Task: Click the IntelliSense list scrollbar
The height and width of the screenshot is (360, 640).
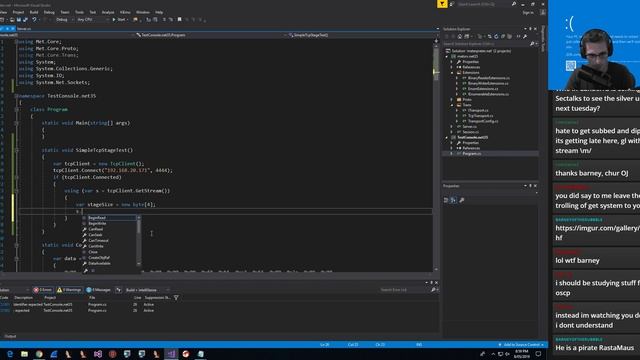Action: coord(139,241)
